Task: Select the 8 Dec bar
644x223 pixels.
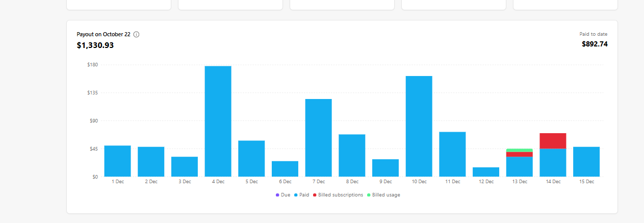Action: [352, 156]
